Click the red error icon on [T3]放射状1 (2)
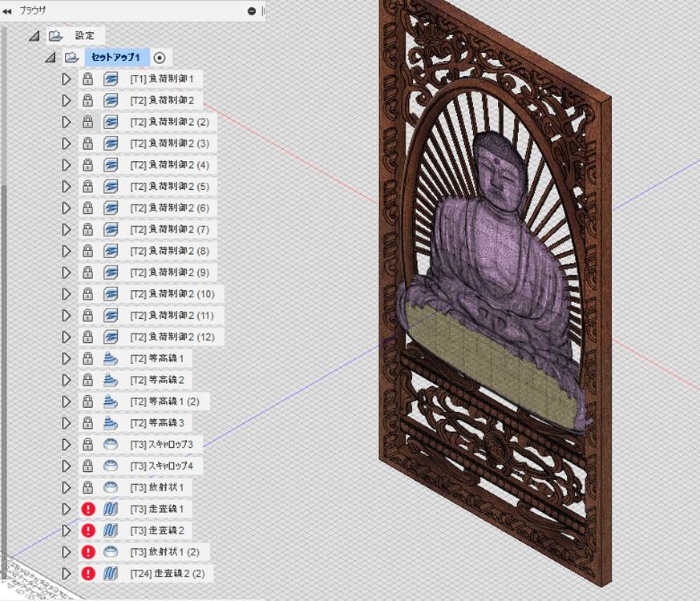 point(88,552)
